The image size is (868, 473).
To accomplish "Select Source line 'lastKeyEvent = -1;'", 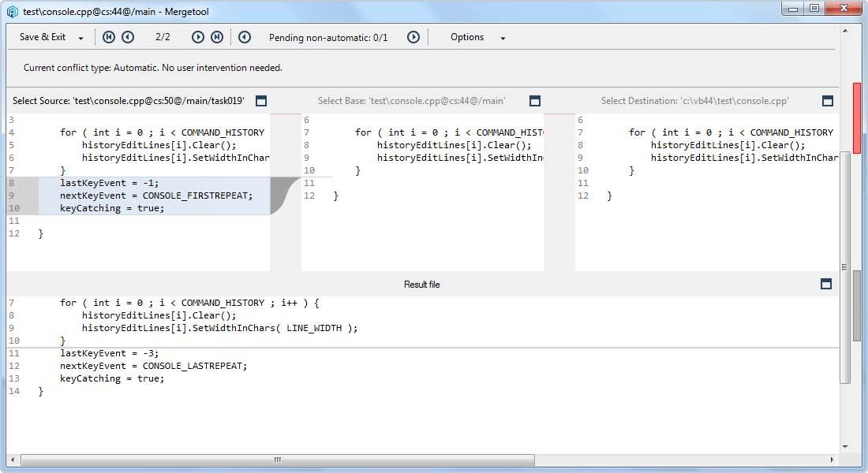I will (x=110, y=183).
